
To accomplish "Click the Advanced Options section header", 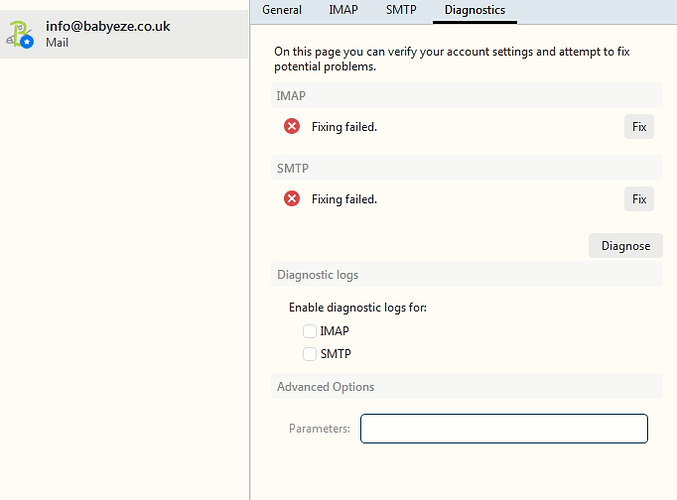I will tap(326, 387).
